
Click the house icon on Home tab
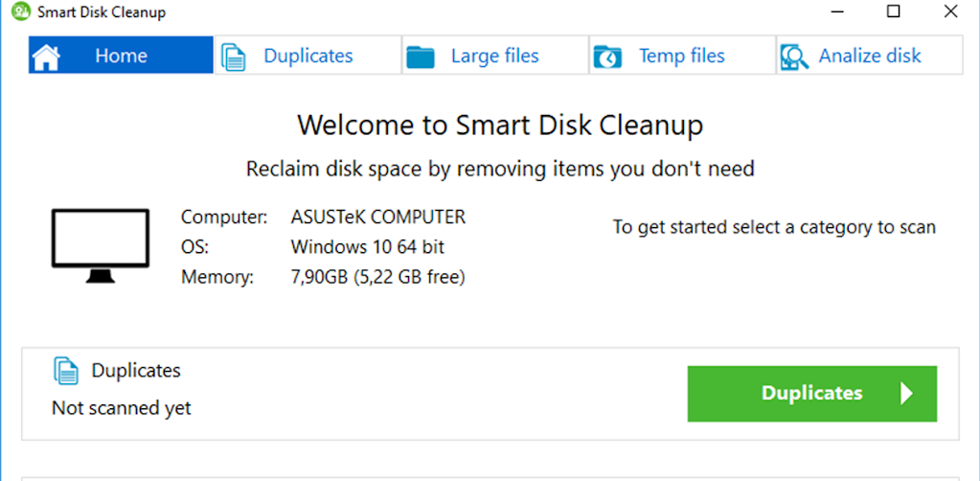click(x=46, y=57)
